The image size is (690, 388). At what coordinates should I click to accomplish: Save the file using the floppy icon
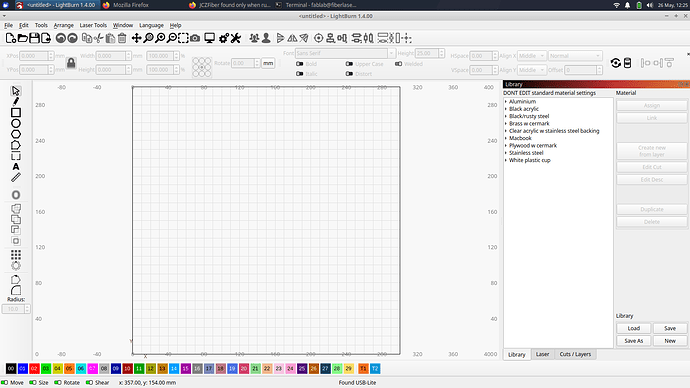pos(34,38)
